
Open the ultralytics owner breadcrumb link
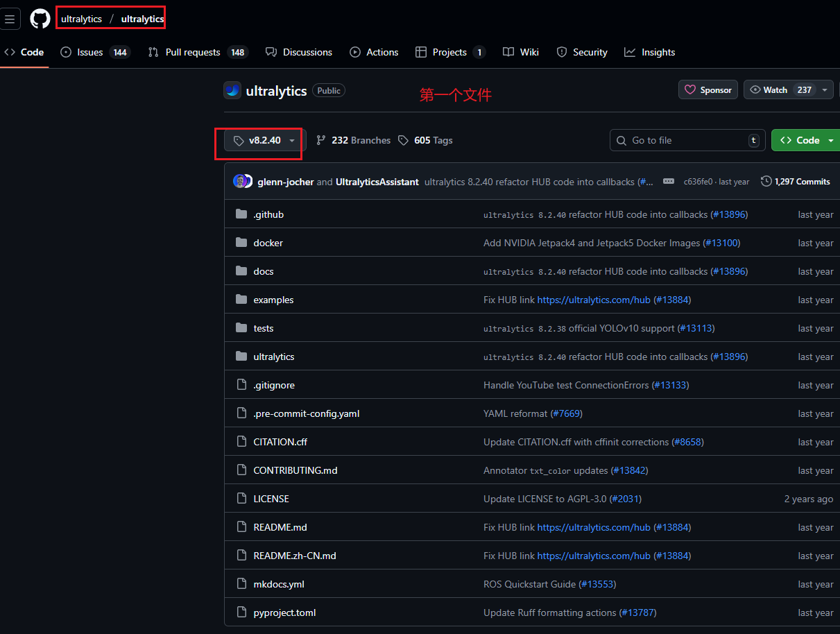pos(81,19)
